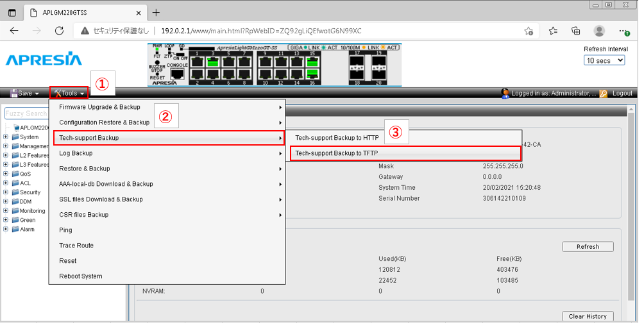Click into the Fuzzy Search field
Screen dimensions: 644x327
[x=27, y=113]
